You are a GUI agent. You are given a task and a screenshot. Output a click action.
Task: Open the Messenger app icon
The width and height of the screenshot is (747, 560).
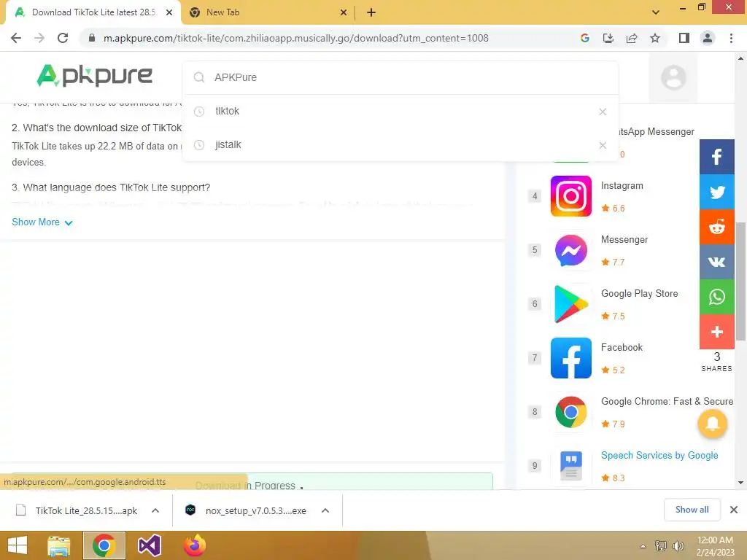[570, 250]
